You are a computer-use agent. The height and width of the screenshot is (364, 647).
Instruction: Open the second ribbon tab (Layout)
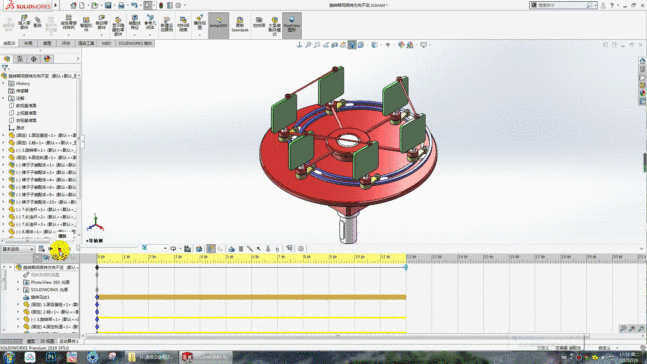28,43
